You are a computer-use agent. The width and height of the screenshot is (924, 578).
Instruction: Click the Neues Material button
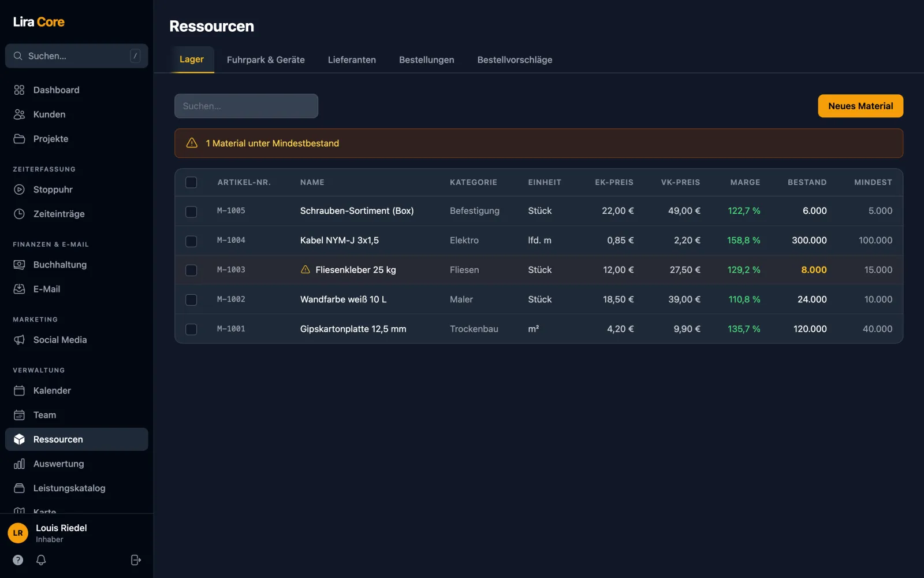(x=860, y=106)
